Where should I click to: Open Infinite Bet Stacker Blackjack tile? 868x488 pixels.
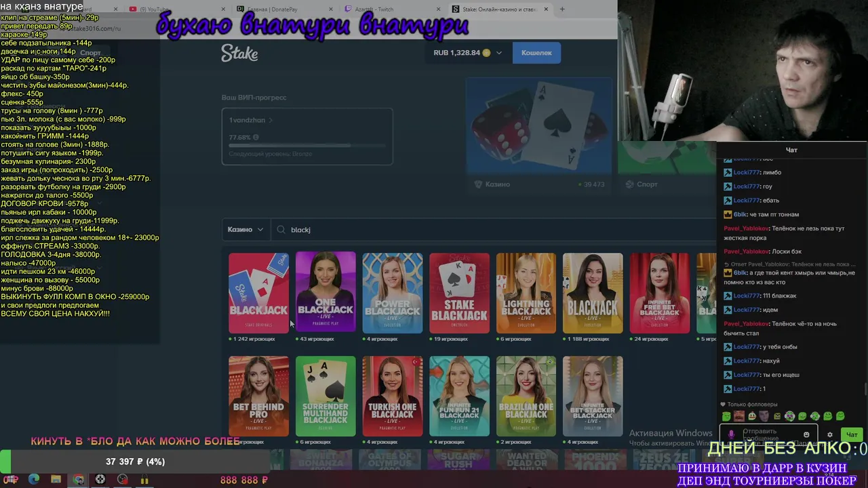pos(593,396)
